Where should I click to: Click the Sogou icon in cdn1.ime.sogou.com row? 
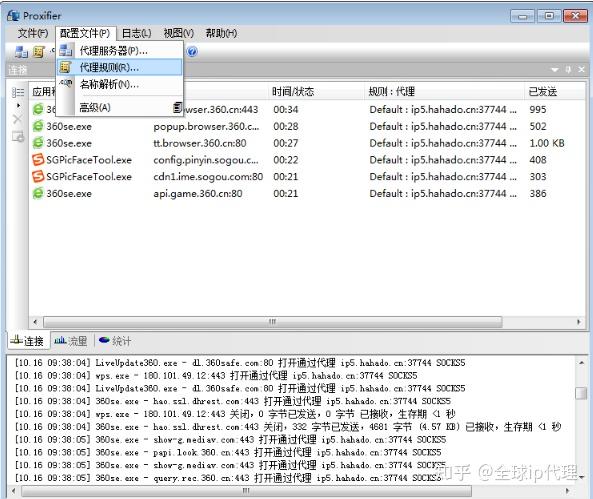point(38,176)
